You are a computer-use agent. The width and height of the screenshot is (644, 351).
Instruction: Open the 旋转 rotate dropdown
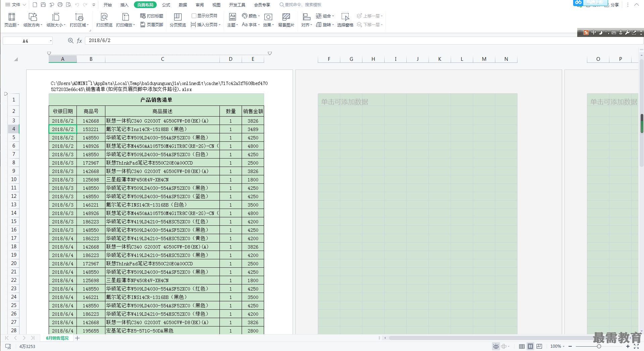click(x=325, y=25)
